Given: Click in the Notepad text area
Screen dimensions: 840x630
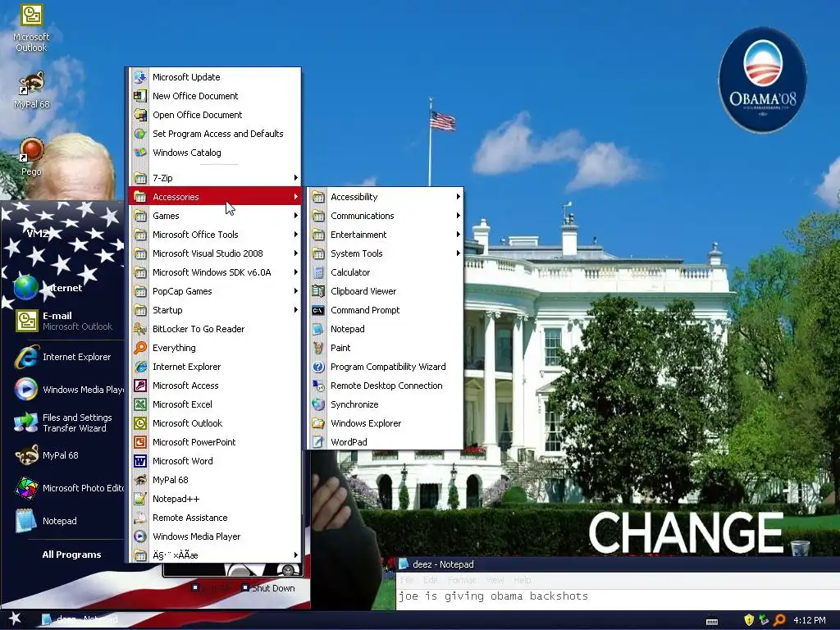Looking at the screenshot, I should pyautogui.click(x=619, y=599).
